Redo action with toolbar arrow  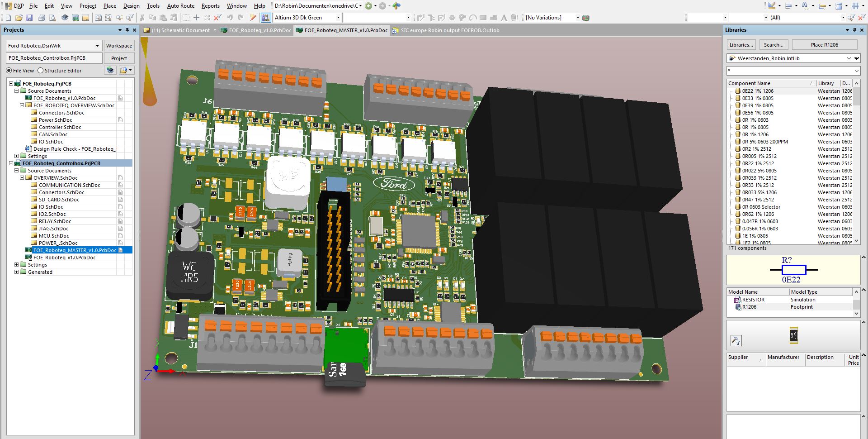(x=241, y=18)
